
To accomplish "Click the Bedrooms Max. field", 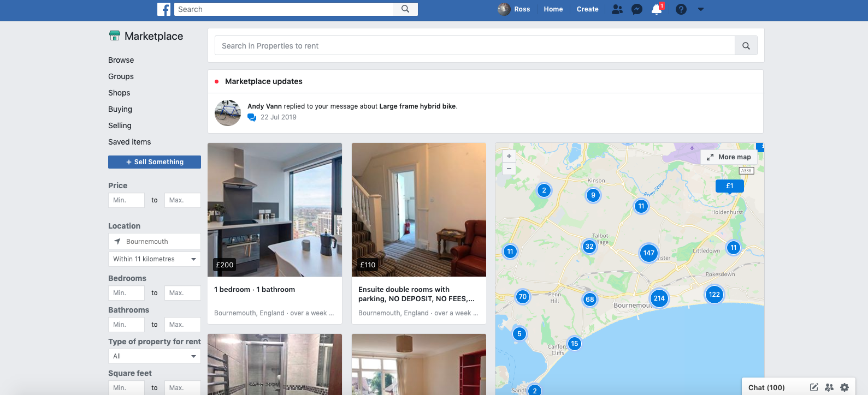I will [x=182, y=293].
